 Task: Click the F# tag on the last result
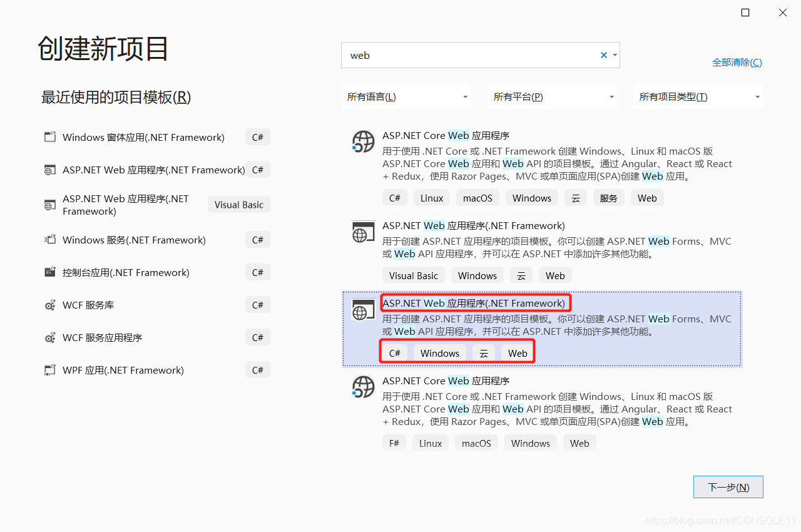(x=394, y=443)
